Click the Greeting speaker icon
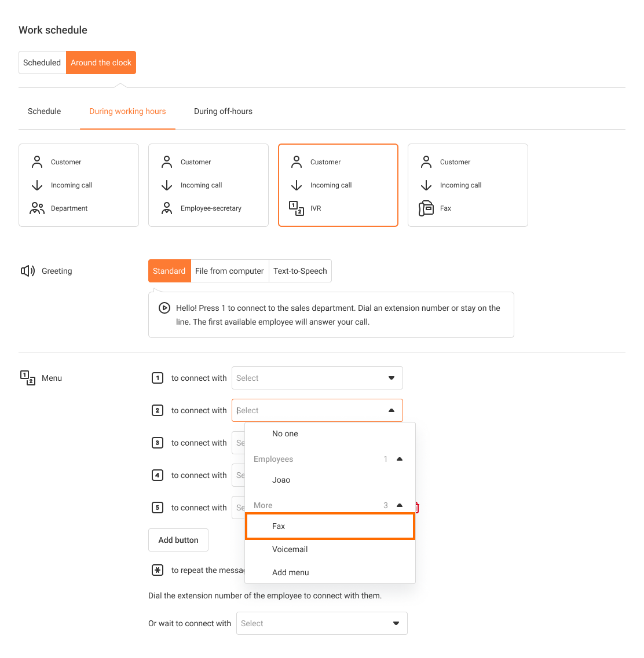 [28, 271]
